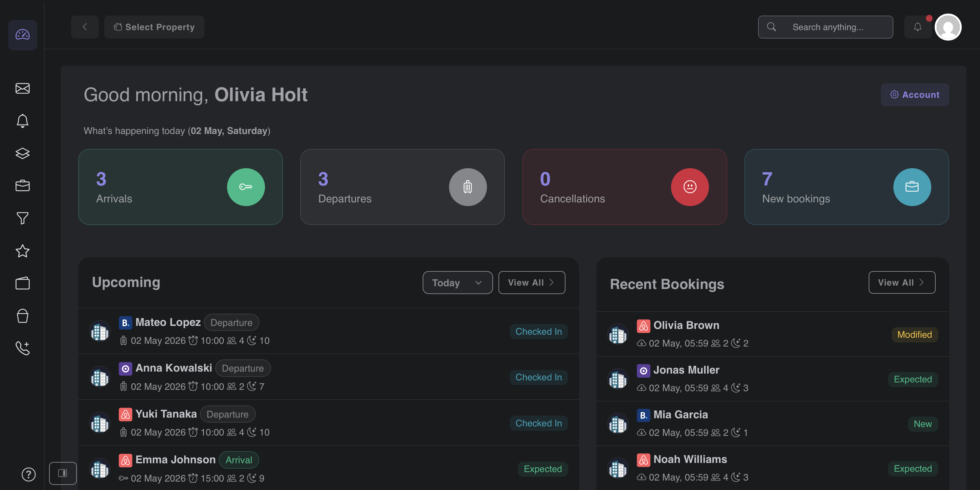This screenshot has width=980, height=490.
Task: Click the grey luggage Departures icon
Action: tap(468, 187)
